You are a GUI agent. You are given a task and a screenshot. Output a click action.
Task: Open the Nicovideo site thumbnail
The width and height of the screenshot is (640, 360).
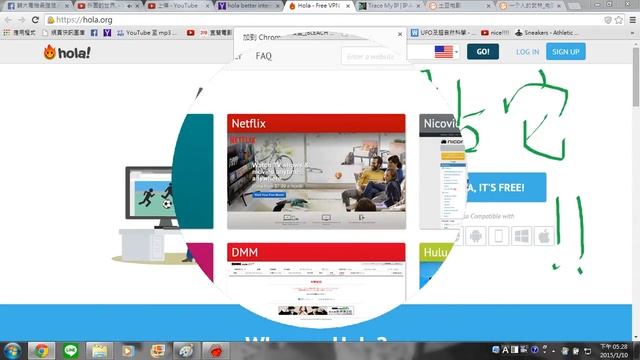pyautogui.click(x=442, y=171)
